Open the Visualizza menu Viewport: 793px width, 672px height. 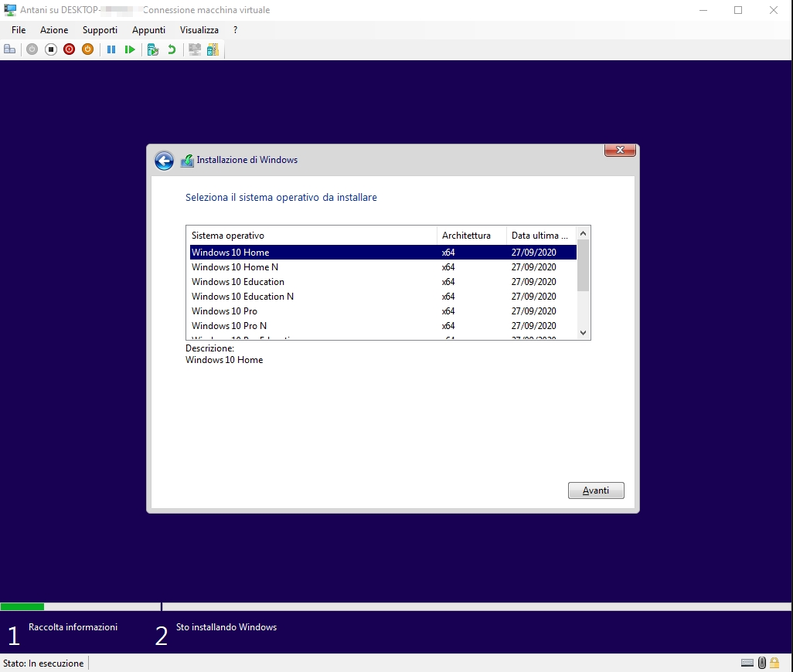point(199,30)
